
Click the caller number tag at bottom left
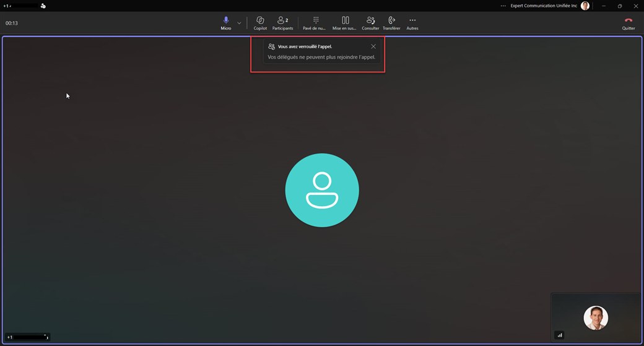(27, 337)
